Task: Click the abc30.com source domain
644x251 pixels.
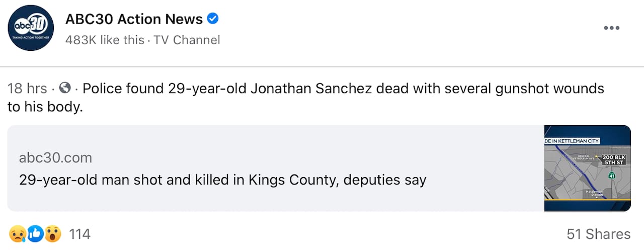Action: click(55, 158)
